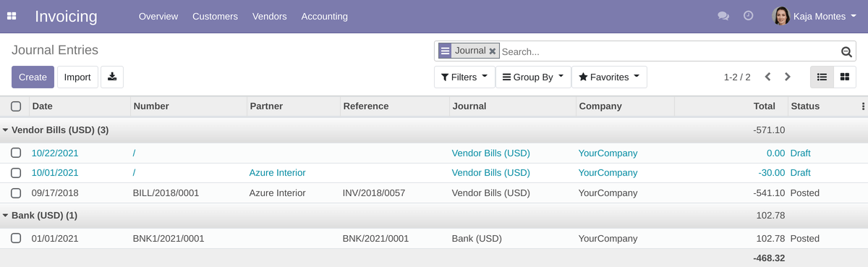This screenshot has height=267, width=868.
Task: Check the BNK1/2021/0001 row checkbox
Action: click(16, 238)
